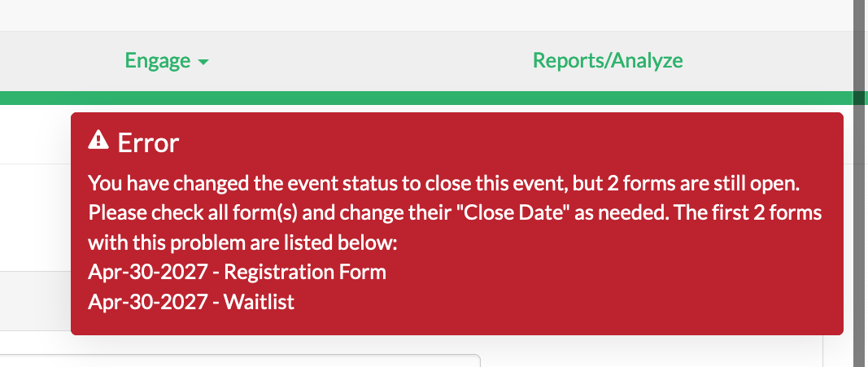Expand the Engage dropdown caret
This screenshot has height=367, width=868.
coord(203,63)
